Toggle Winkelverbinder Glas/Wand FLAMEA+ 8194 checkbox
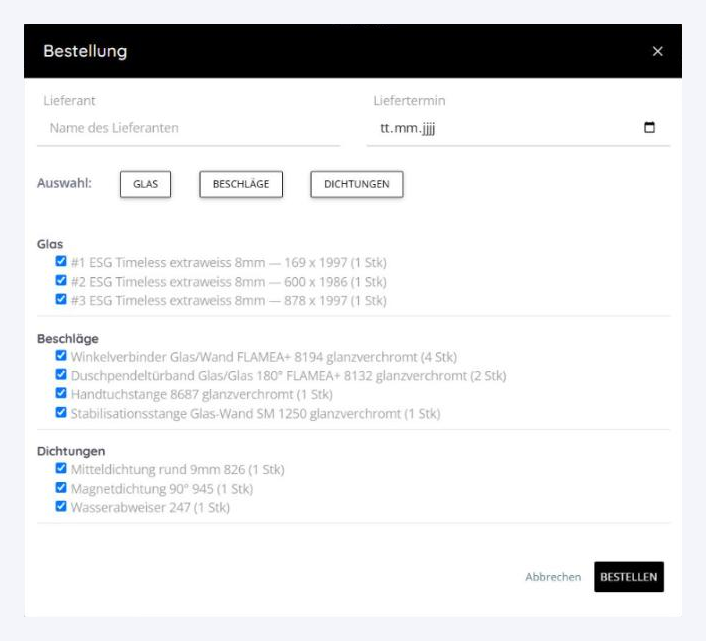 point(61,356)
